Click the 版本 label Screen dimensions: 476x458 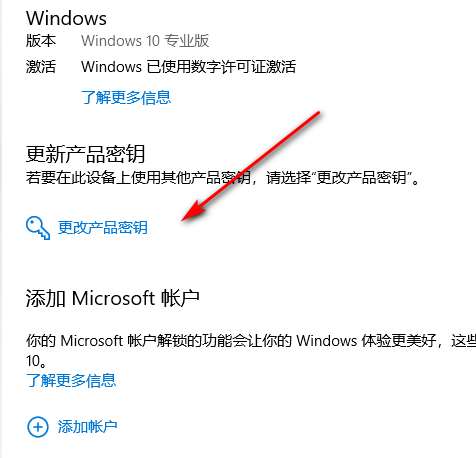[41, 41]
